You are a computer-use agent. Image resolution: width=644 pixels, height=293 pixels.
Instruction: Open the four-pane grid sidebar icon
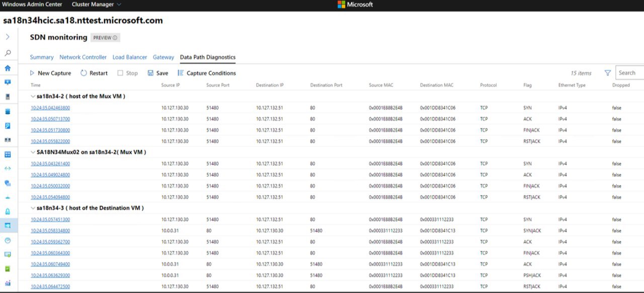[x=8, y=154]
